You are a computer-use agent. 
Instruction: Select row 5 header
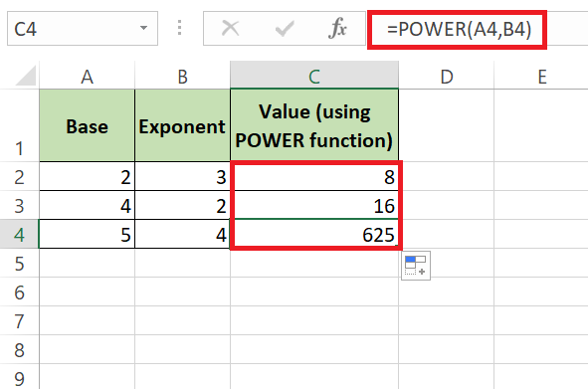pyautogui.click(x=20, y=264)
